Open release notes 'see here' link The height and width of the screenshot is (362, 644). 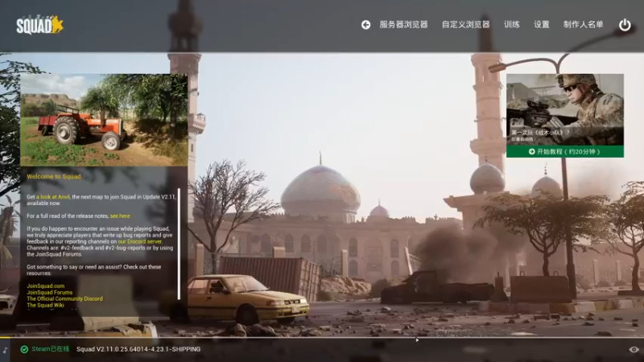[120, 216]
